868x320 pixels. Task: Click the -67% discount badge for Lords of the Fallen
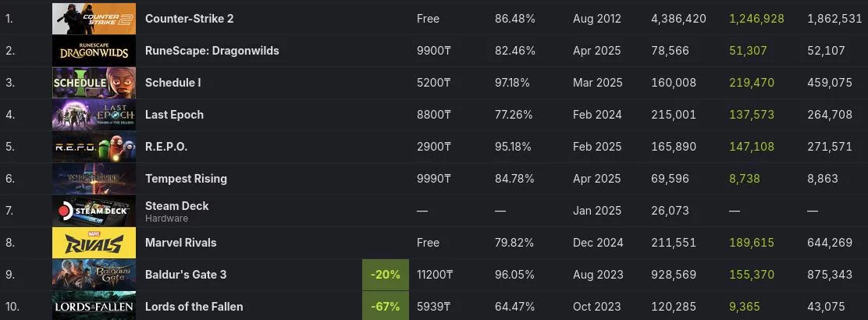click(x=386, y=306)
